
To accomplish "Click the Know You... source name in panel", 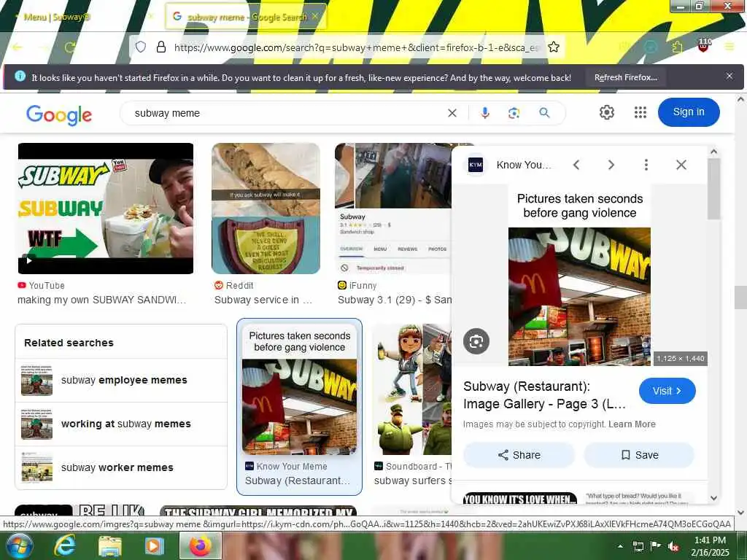I will 524,165.
